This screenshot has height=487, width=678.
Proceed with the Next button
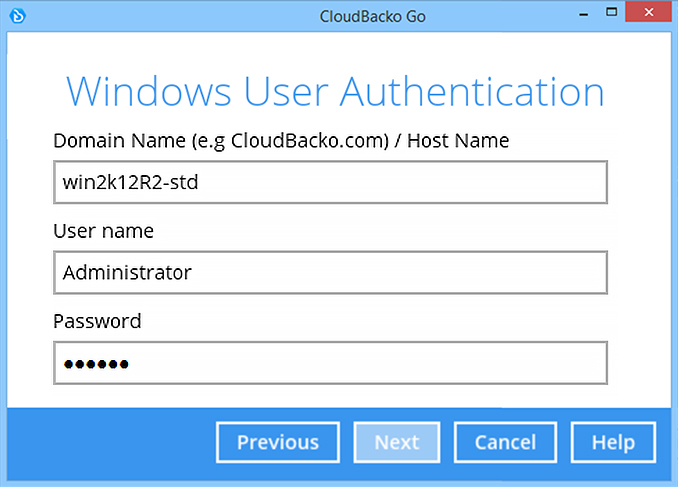[x=397, y=442]
